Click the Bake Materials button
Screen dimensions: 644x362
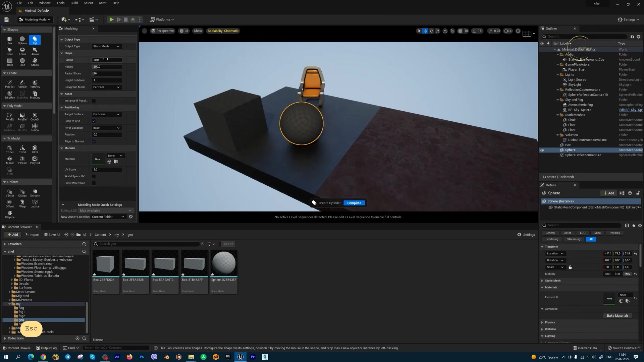[x=617, y=315]
